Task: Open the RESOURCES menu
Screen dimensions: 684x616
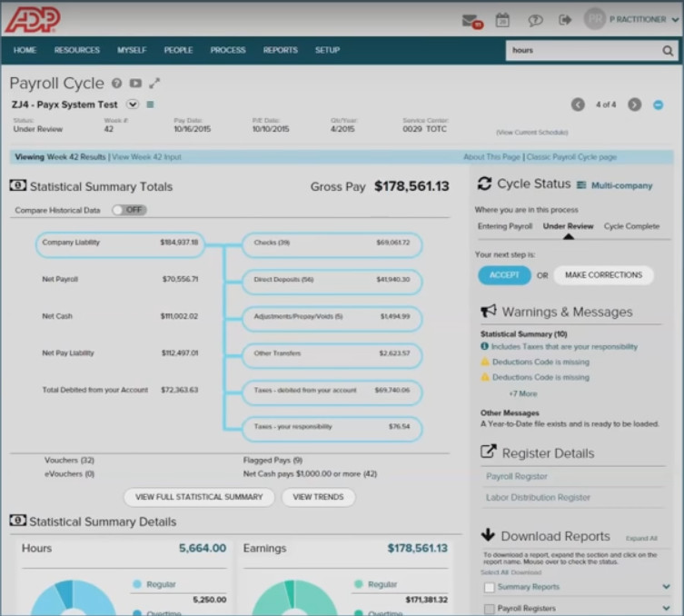Action: (77, 50)
